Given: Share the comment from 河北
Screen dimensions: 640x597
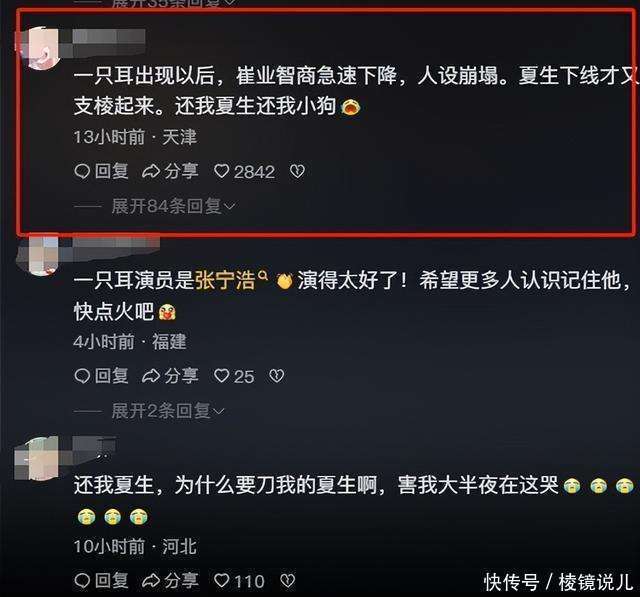Looking at the screenshot, I should [170, 581].
